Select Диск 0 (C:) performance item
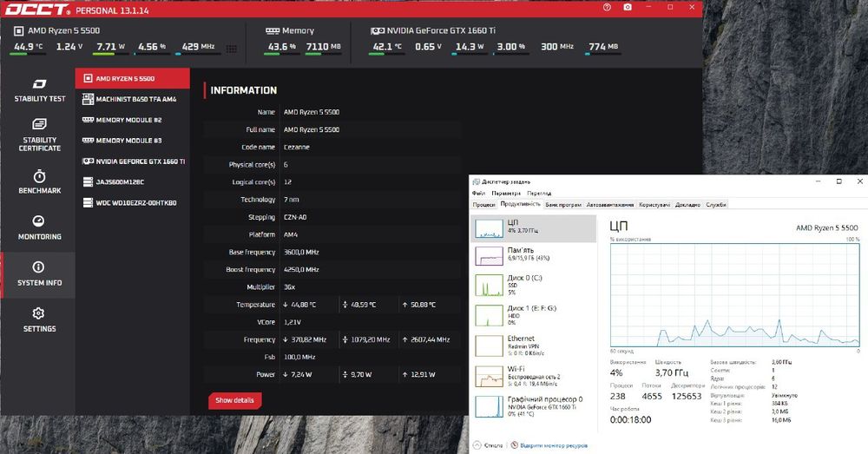The height and width of the screenshot is (454, 868). 533,286
